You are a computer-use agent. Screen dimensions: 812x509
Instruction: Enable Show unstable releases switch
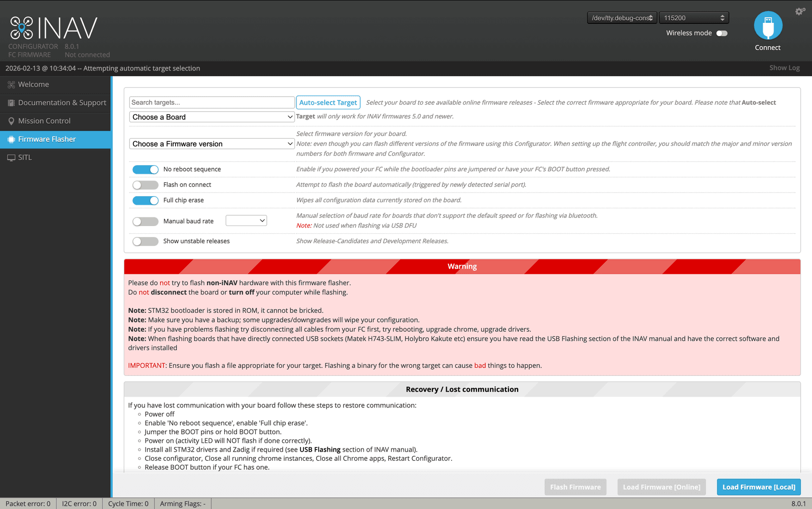point(146,242)
